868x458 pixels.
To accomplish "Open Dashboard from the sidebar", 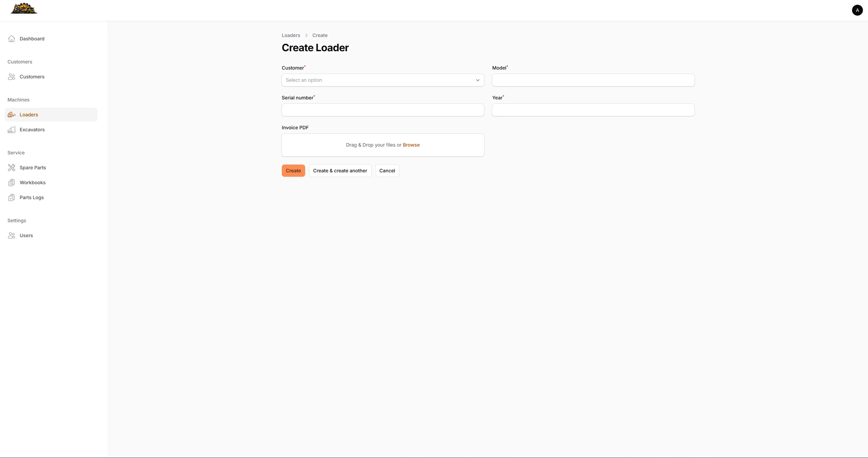I will tap(51, 39).
